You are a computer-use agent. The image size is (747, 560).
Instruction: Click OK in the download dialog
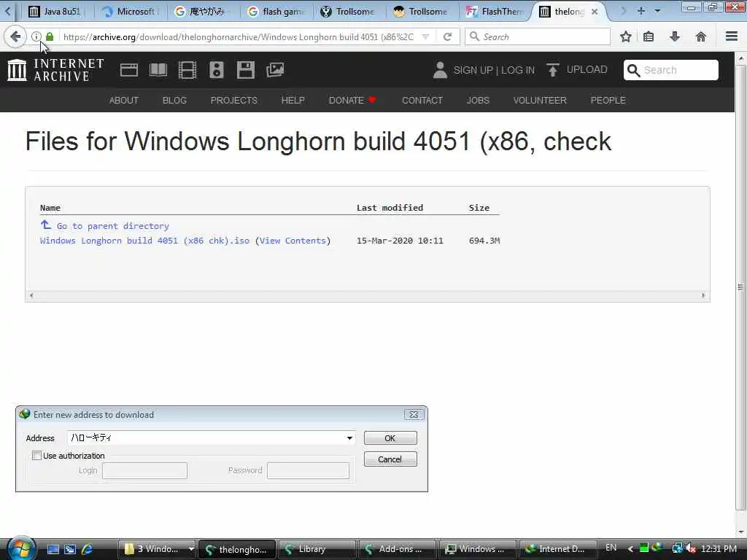[x=390, y=438]
